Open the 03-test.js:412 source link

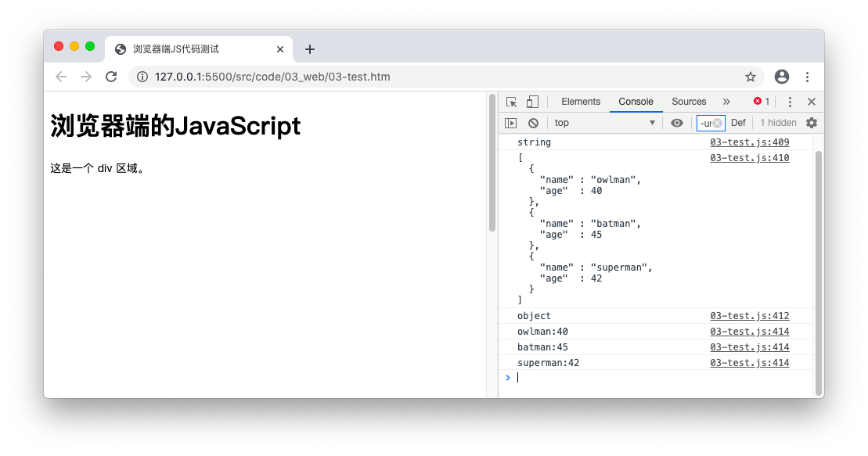[x=749, y=316]
